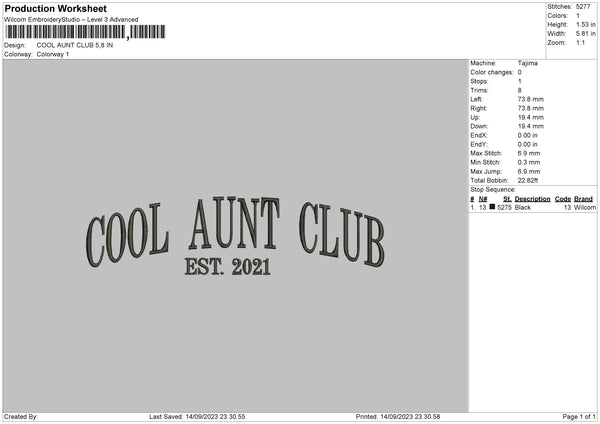Click the Code column header
600x424 pixels.
(x=563, y=199)
